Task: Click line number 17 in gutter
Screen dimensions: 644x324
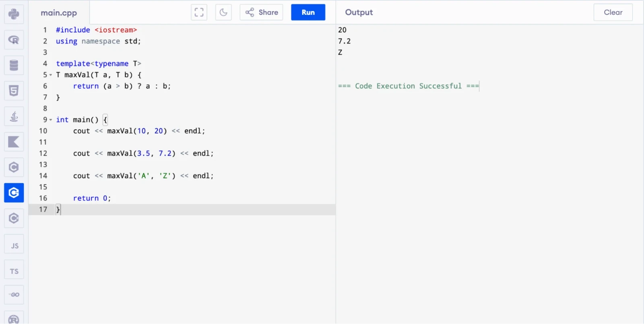Action: point(43,210)
